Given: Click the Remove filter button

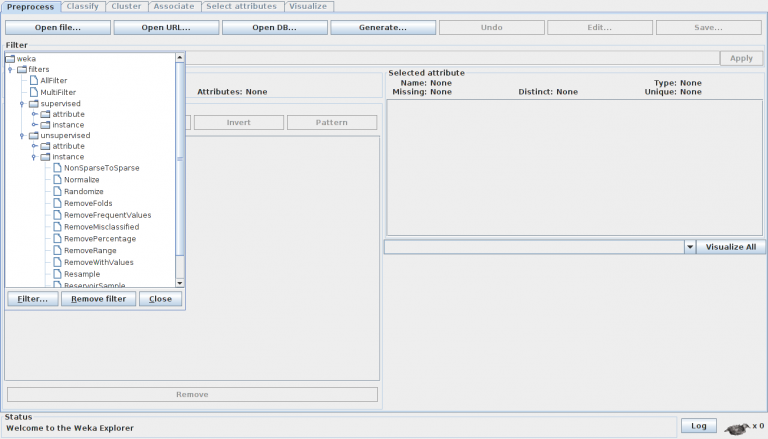Looking at the screenshot, I should (98, 299).
